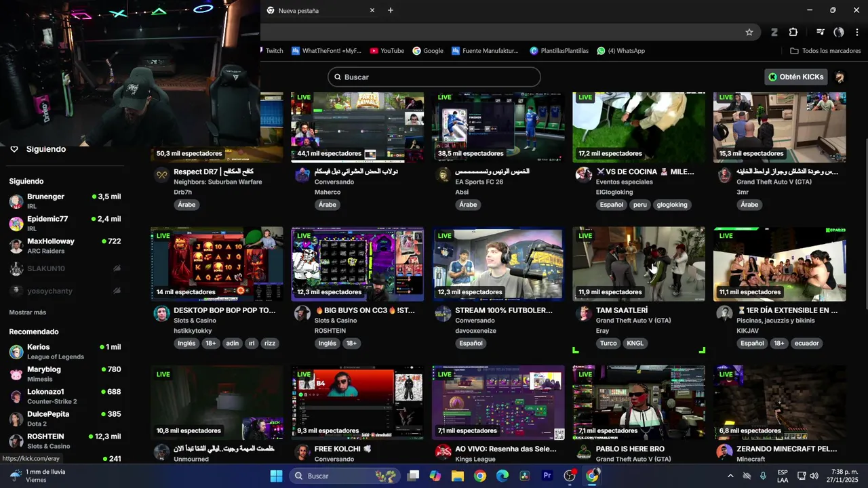Open followed channel Epidemic77

(x=64, y=223)
